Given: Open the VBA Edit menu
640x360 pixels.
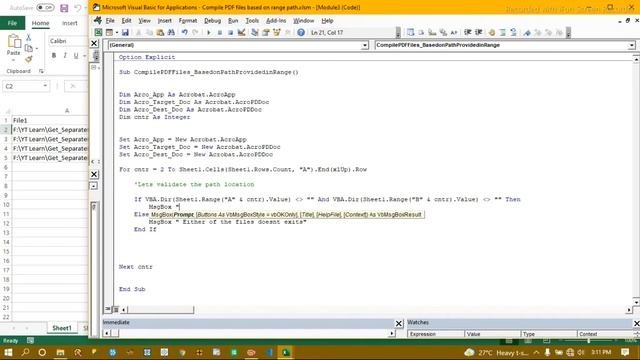Looking at the screenshot, I should pos(127,20).
